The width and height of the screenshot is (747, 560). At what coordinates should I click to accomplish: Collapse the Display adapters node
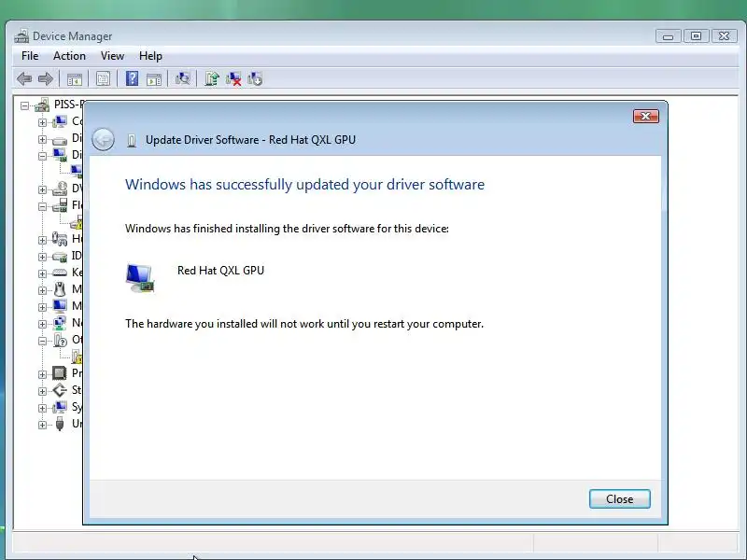click(42, 156)
